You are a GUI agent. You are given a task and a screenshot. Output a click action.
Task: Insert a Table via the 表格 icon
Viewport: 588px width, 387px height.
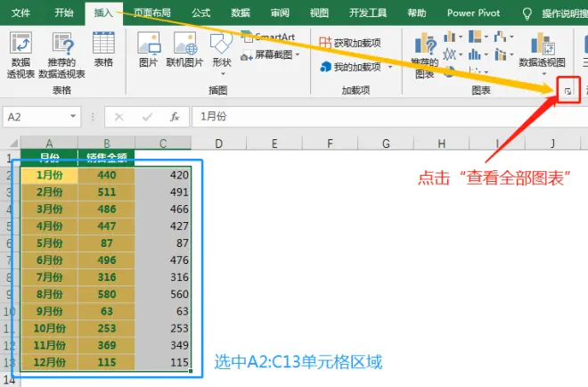point(103,49)
